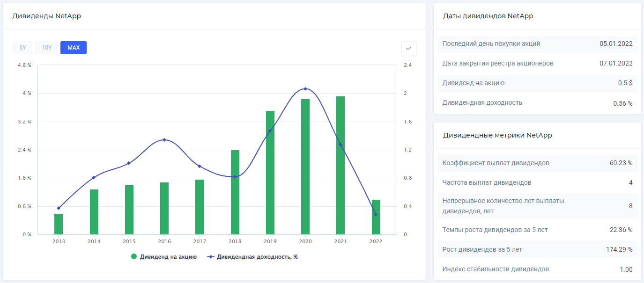
Task: Toggle the 'Дивиденд на акцию' legend series
Action: click(x=168, y=257)
